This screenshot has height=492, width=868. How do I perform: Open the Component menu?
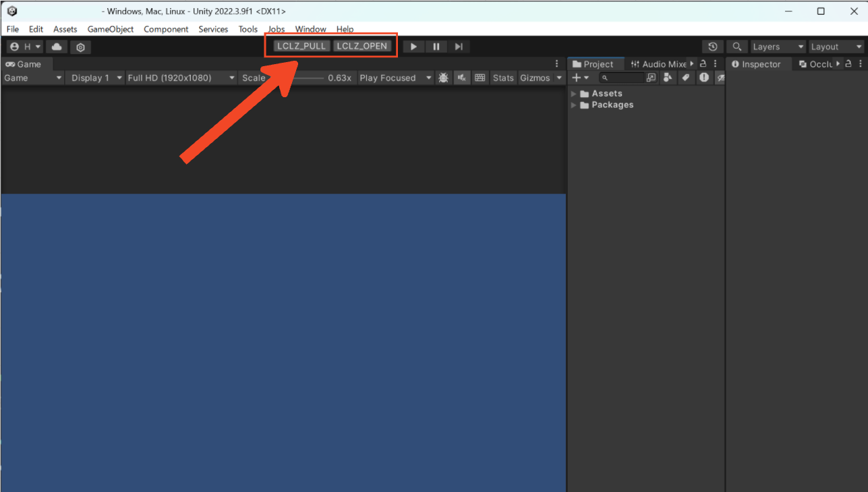166,29
